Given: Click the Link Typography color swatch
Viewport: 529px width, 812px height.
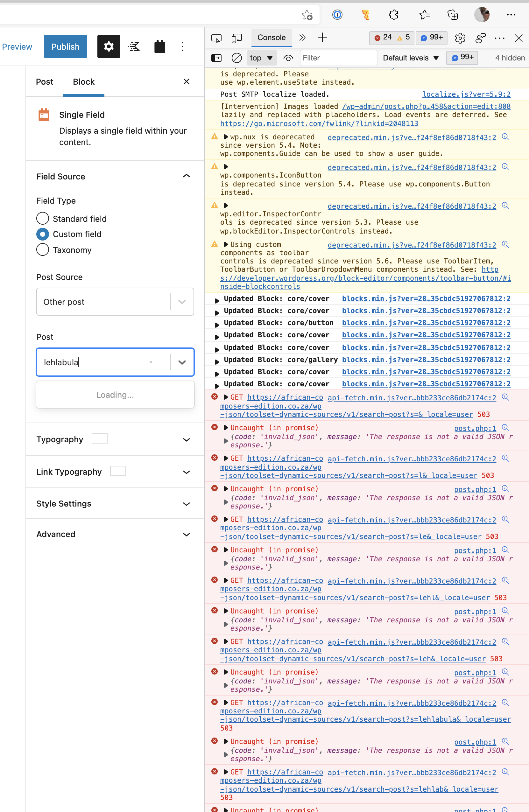Looking at the screenshot, I should [118, 471].
